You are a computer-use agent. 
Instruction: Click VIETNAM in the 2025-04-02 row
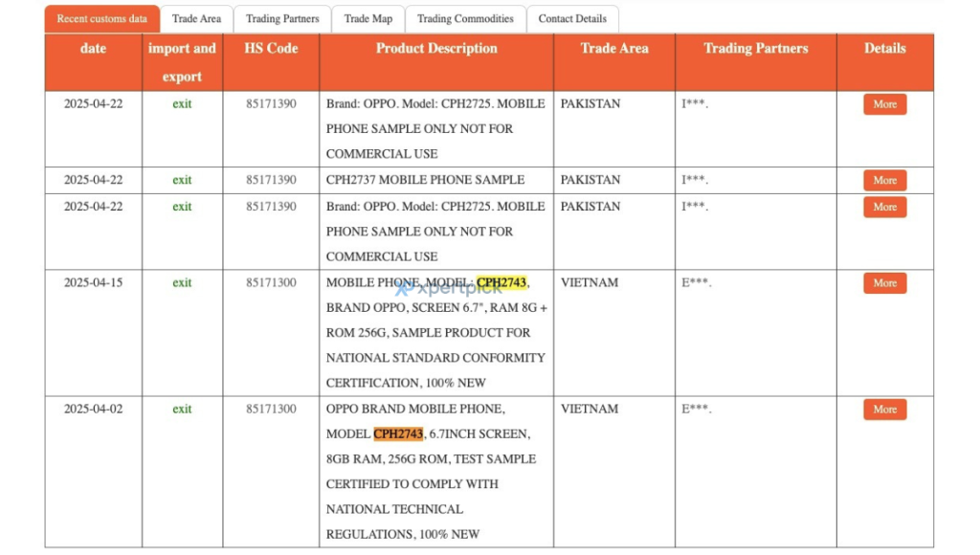(x=590, y=409)
